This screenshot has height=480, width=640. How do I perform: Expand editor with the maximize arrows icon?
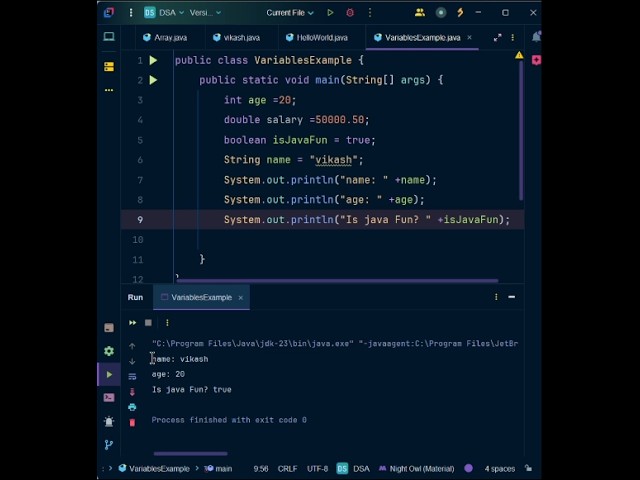click(x=497, y=38)
